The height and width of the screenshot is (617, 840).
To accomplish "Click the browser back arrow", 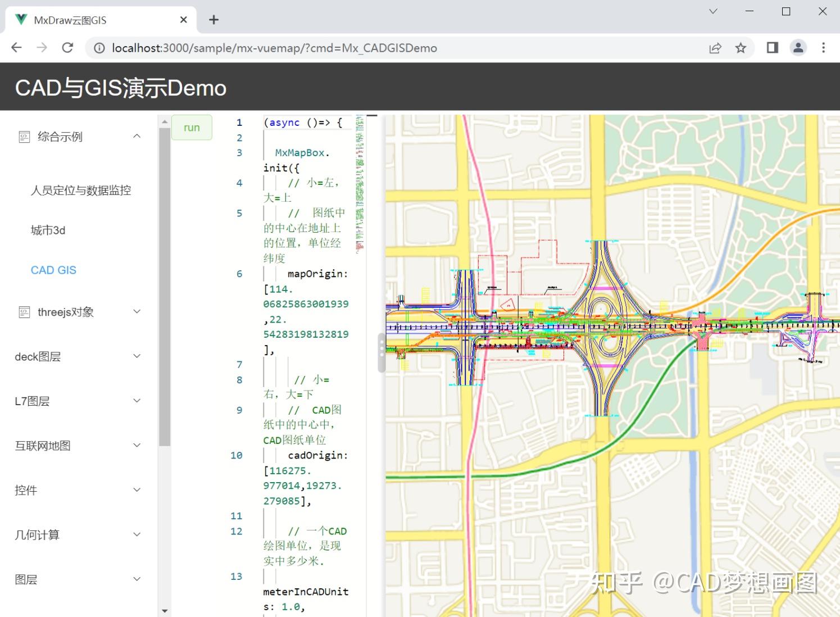I will point(16,47).
